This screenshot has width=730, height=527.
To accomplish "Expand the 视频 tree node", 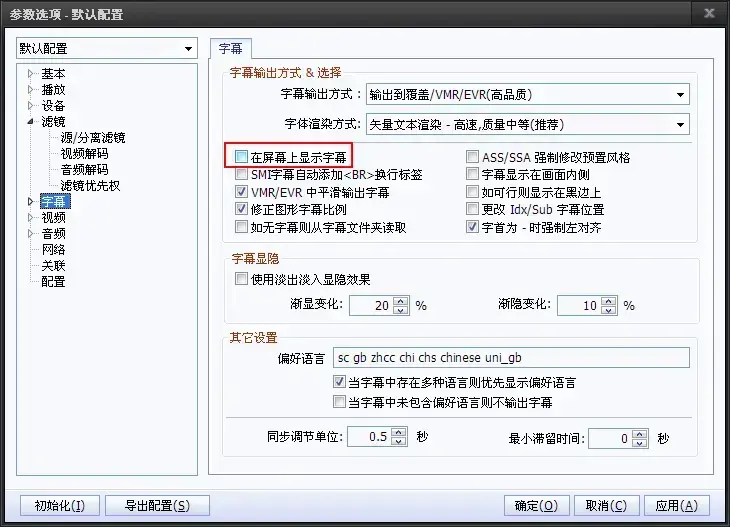I will [x=30, y=217].
